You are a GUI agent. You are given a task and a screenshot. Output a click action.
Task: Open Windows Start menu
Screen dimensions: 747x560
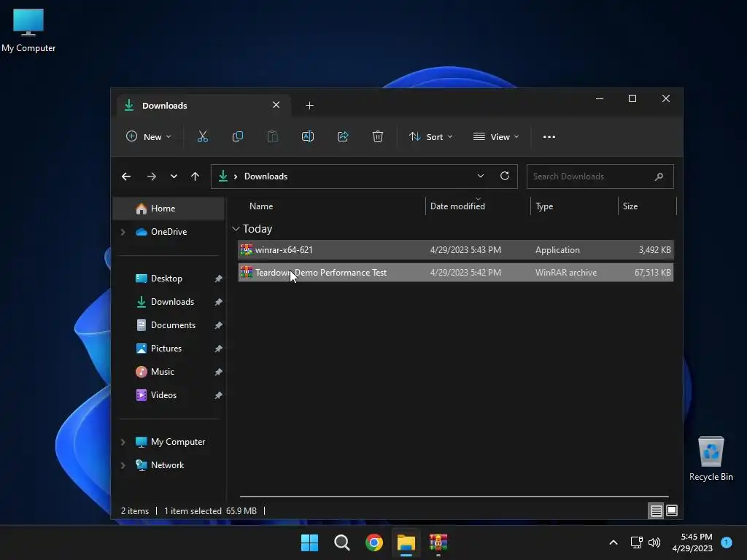pyautogui.click(x=309, y=542)
